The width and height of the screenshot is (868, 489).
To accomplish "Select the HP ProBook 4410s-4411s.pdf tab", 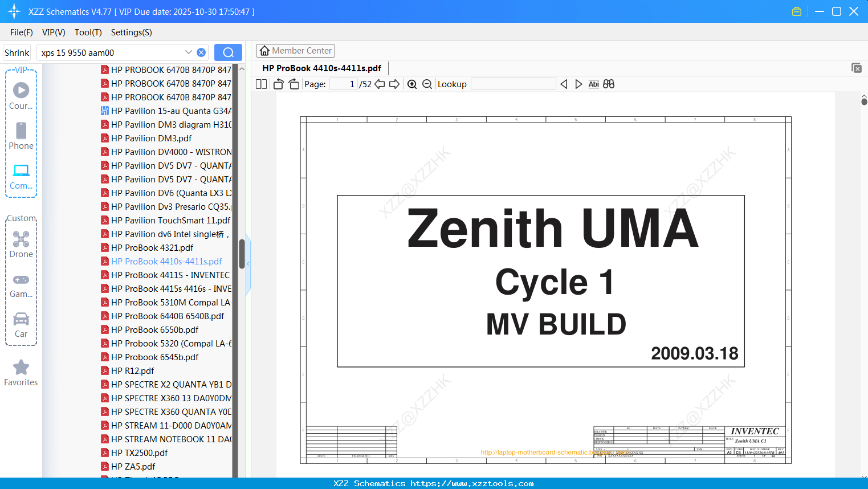I will pos(321,68).
